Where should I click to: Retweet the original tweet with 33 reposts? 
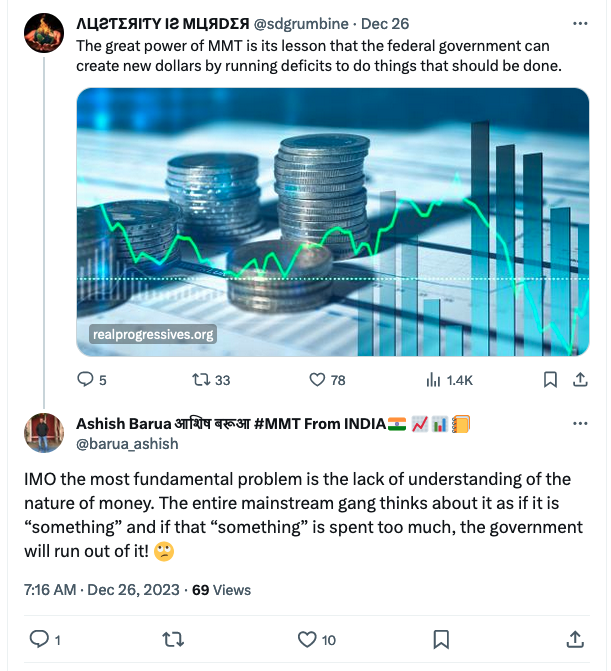[x=201, y=380]
